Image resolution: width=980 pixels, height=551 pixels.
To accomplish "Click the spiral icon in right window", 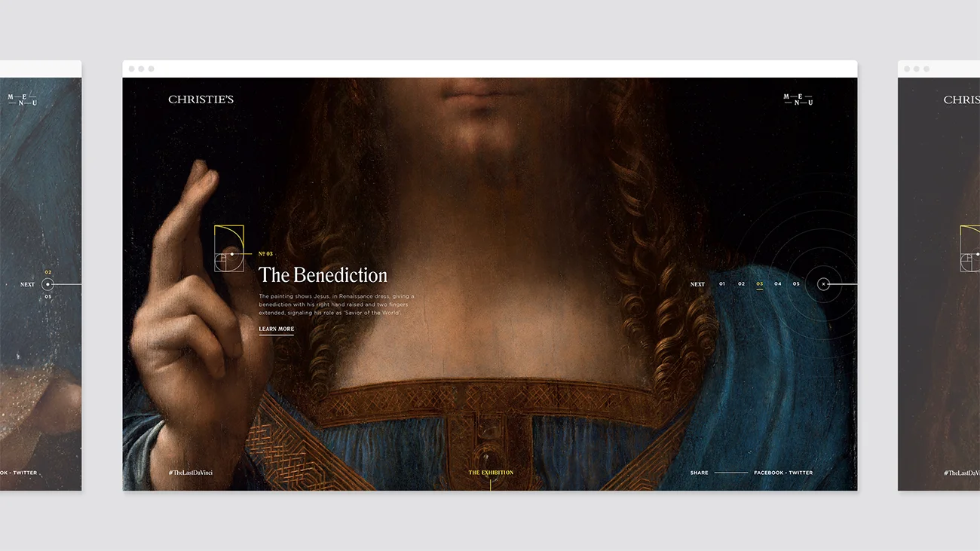I will (970, 249).
